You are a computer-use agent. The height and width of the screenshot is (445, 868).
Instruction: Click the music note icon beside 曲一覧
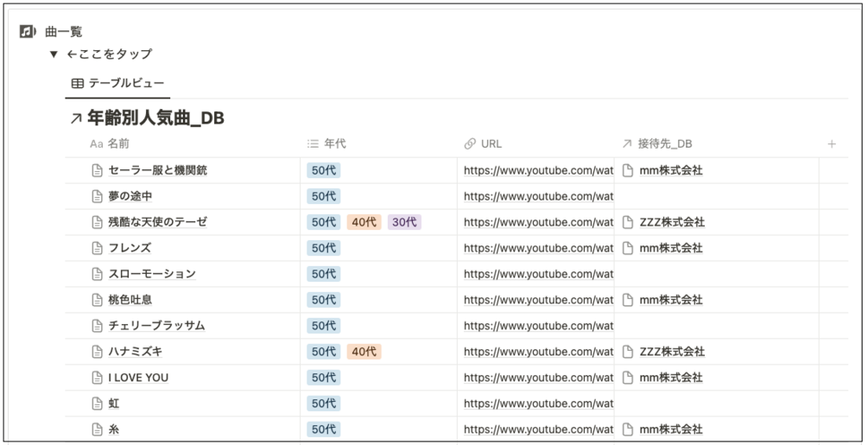point(28,32)
